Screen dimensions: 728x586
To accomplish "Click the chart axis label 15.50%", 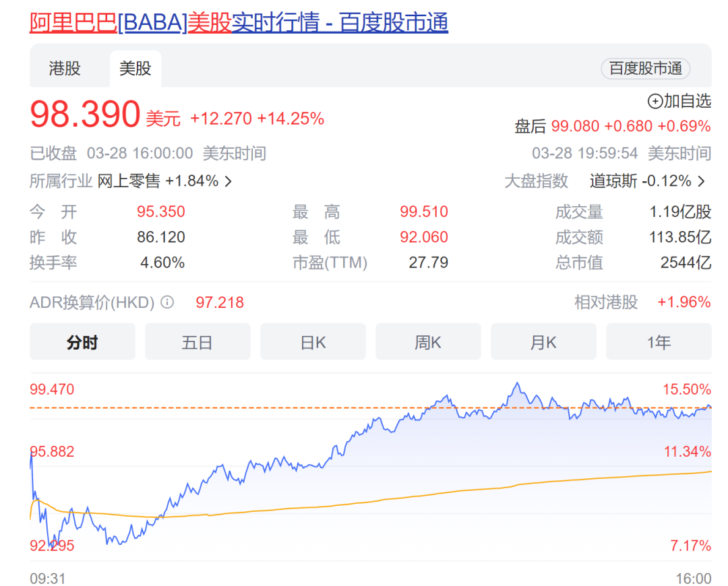I will (687, 389).
